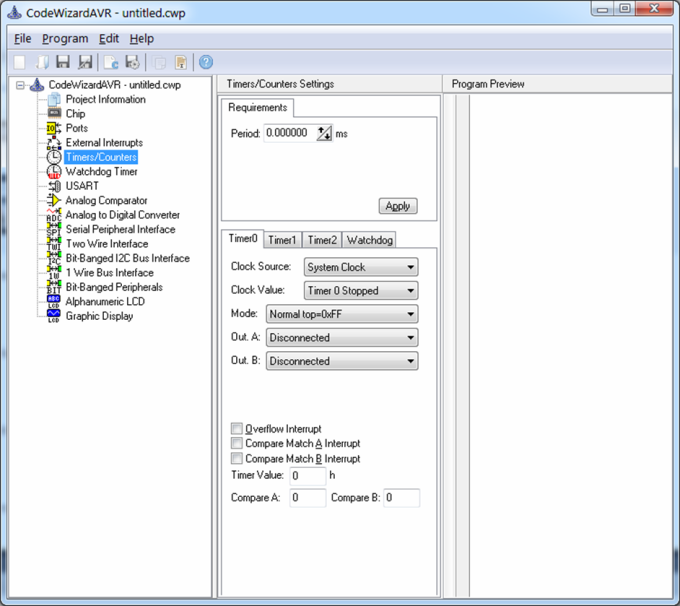Click the New project toolbar icon
This screenshot has width=680, height=606.
[x=20, y=62]
